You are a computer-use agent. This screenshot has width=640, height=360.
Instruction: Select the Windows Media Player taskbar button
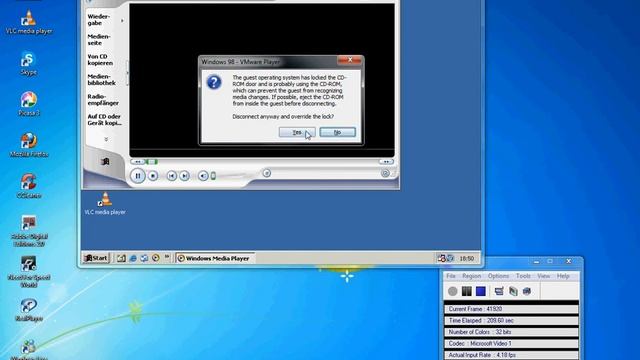215,258
